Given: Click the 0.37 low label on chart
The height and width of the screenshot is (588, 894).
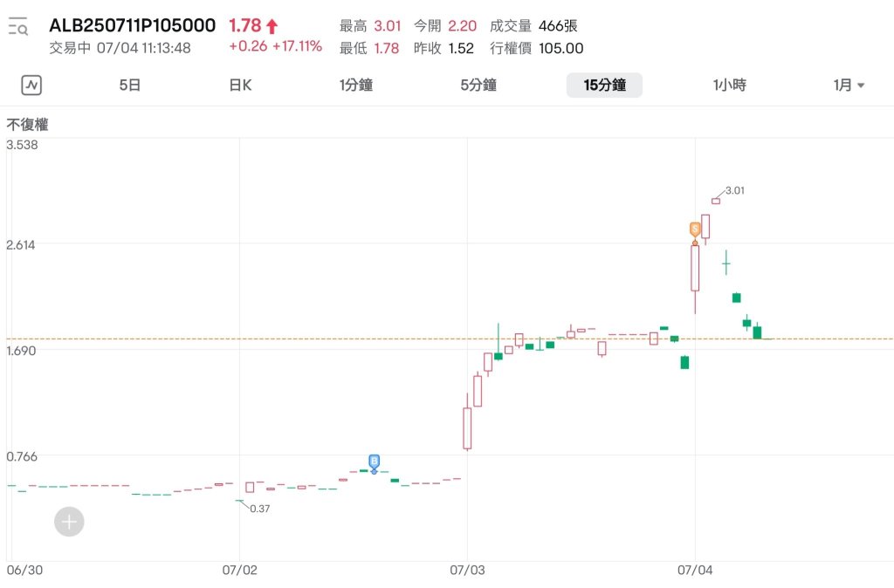Looking at the screenshot, I should tap(259, 509).
